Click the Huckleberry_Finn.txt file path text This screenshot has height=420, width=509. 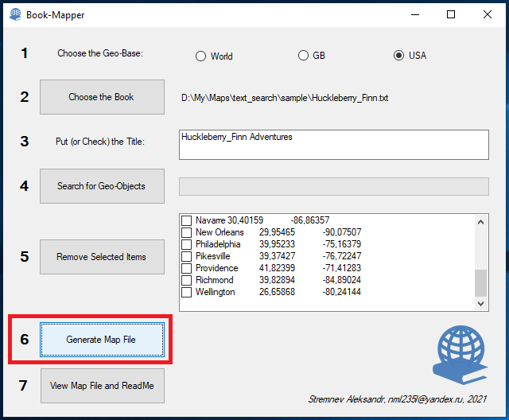click(x=285, y=98)
